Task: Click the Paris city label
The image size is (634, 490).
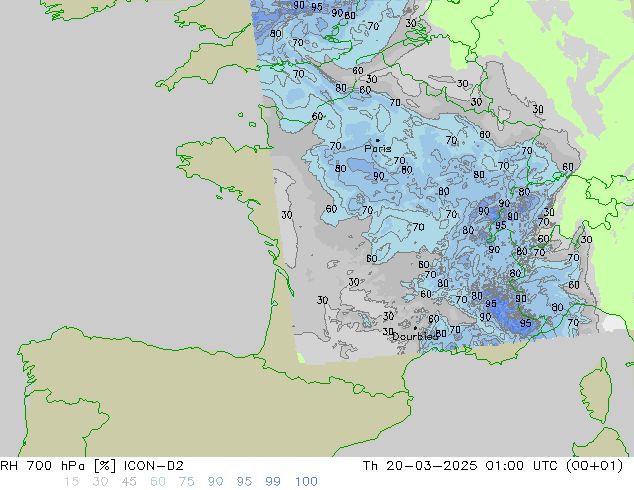Action: click(x=378, y=149)
